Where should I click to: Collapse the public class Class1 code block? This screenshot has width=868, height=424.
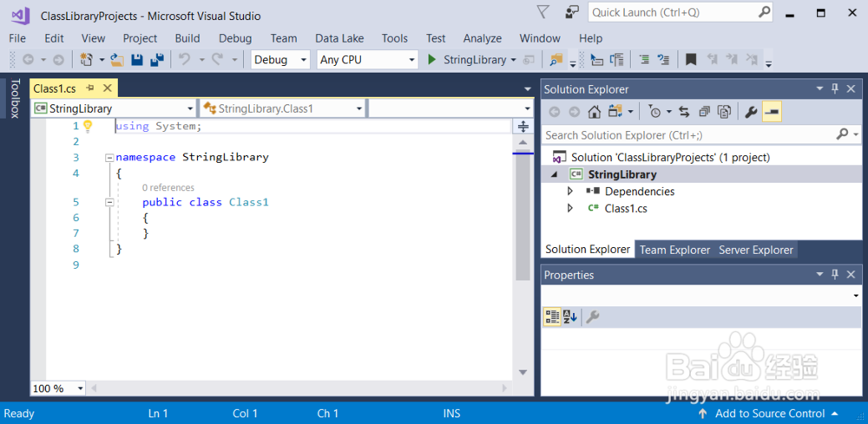click(109, 202)
